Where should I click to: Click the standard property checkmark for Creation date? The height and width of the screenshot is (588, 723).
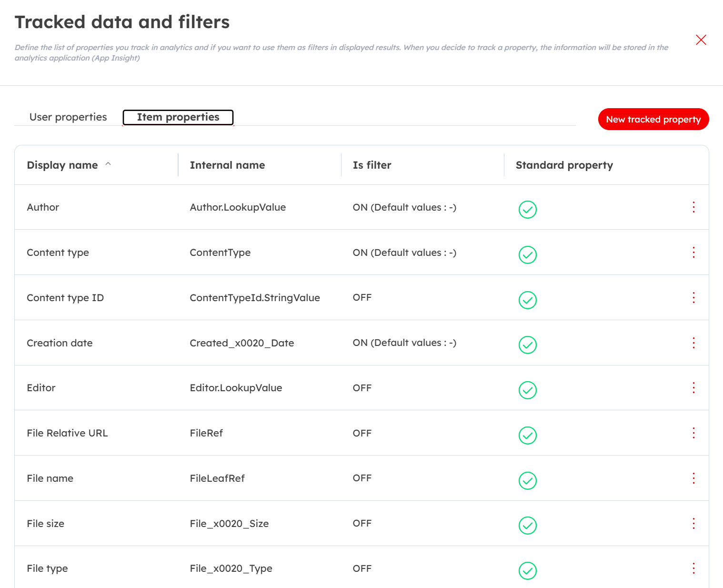click(x=528, y=345)
